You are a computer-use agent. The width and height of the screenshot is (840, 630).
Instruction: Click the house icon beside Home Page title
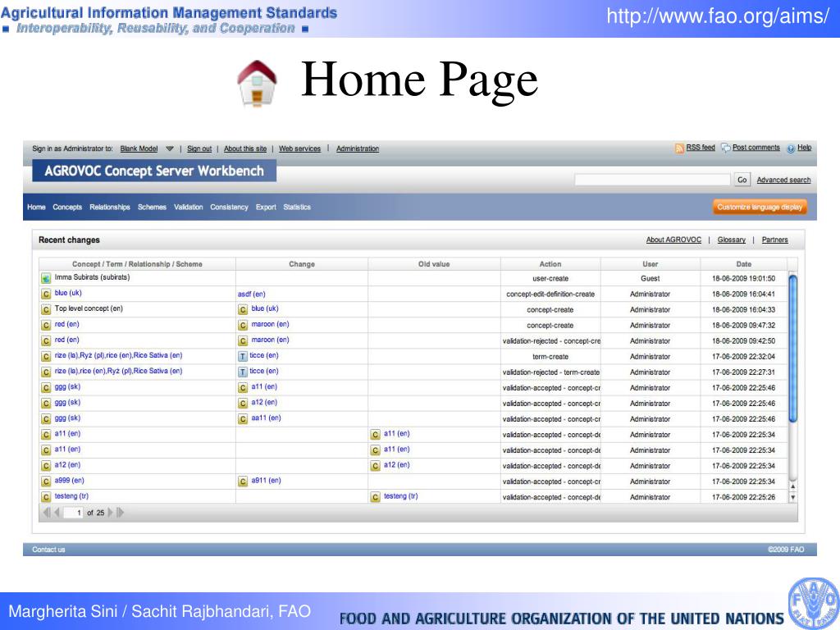(x=257, y=83)
